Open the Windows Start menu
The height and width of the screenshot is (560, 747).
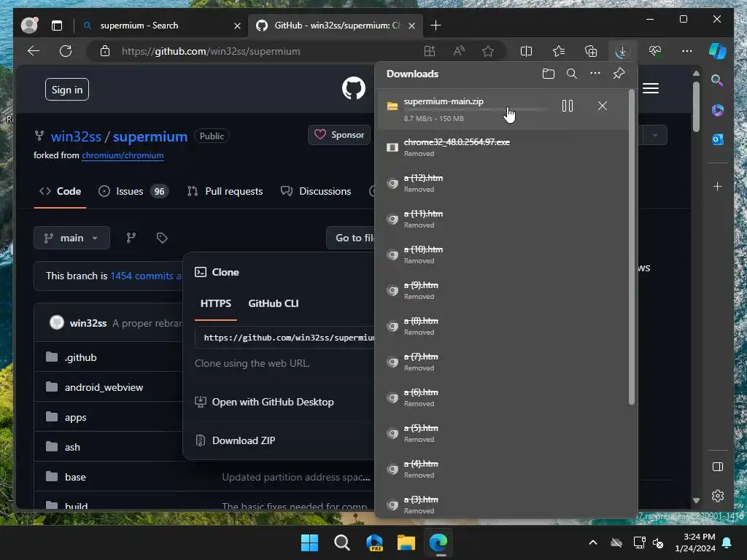coord(309,542)
